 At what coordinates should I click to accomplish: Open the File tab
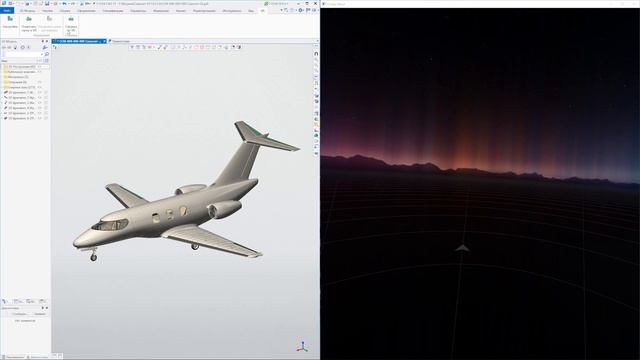tap(7, 11)
